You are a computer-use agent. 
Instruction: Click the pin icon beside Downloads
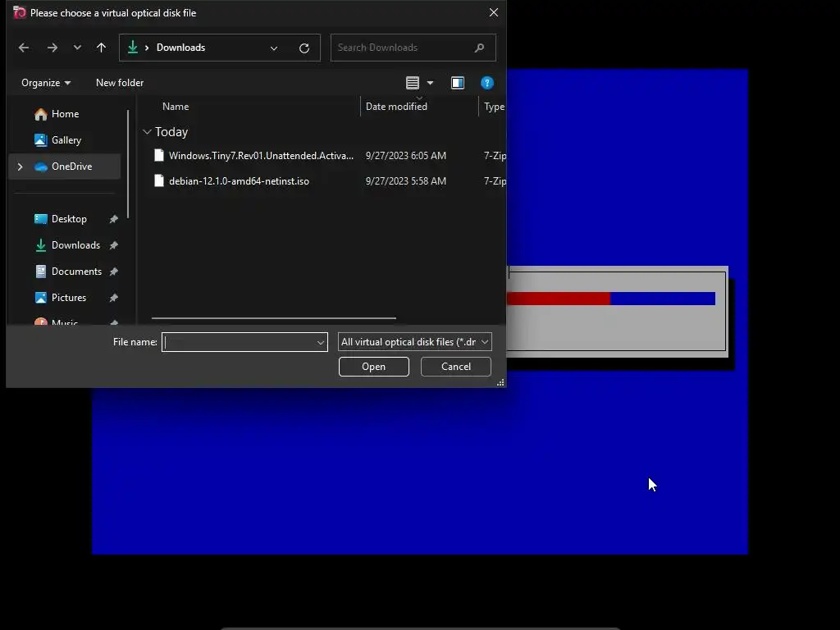pyautogui.click(x=113, y=245)
